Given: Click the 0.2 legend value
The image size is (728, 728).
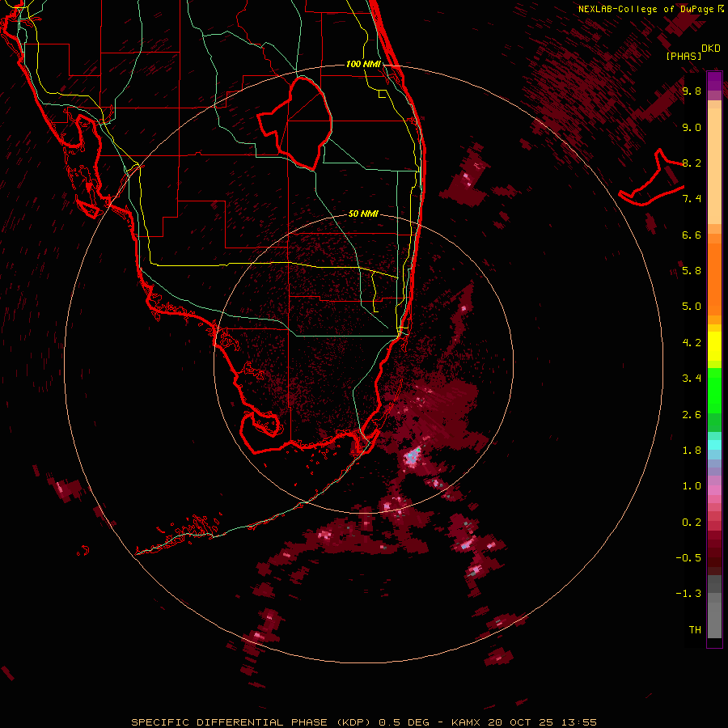Looking at the screenshot, I should click(x=692, y=523).
